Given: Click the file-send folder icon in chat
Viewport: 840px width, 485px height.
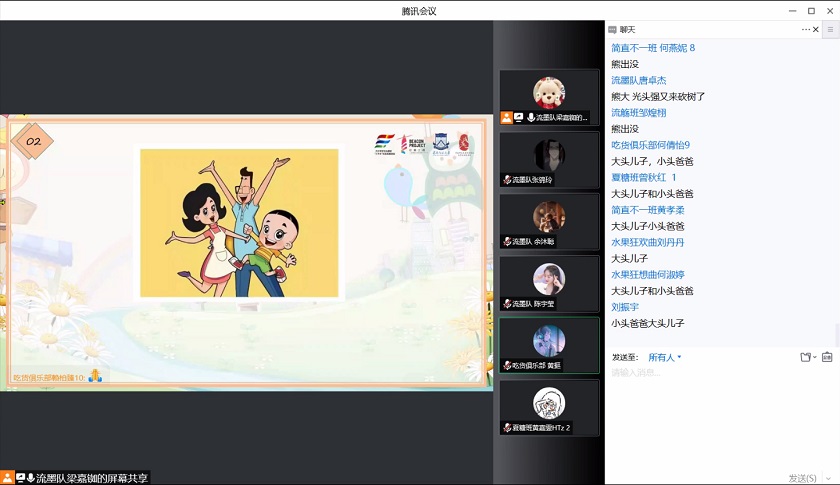Looking at the screenshot, I should (805, 357).
